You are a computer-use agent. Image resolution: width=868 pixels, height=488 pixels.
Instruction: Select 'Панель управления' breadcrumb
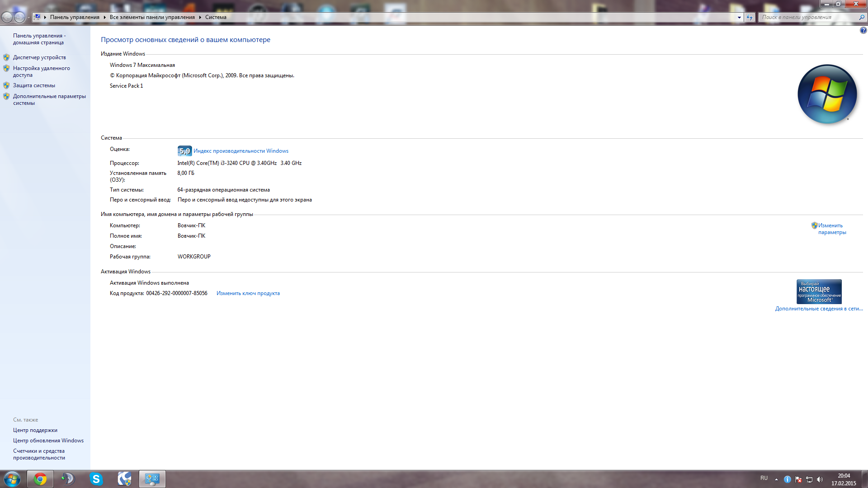[75, 17]
